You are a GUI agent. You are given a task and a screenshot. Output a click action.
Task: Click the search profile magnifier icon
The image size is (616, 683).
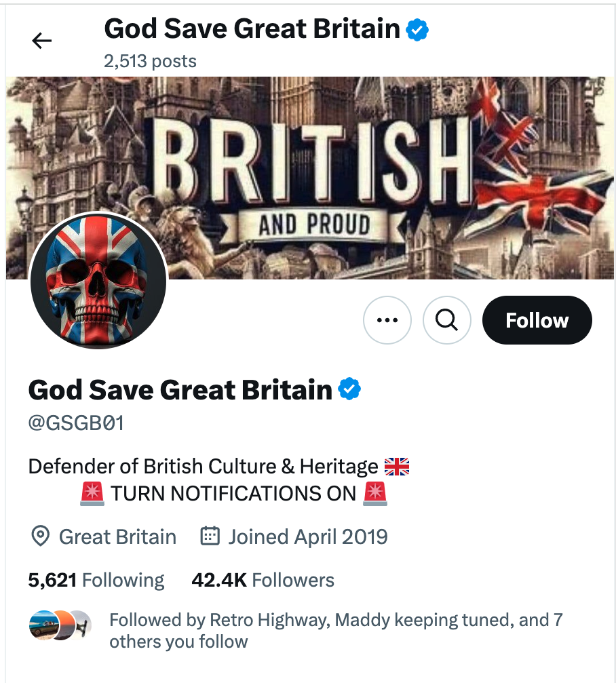446,320
